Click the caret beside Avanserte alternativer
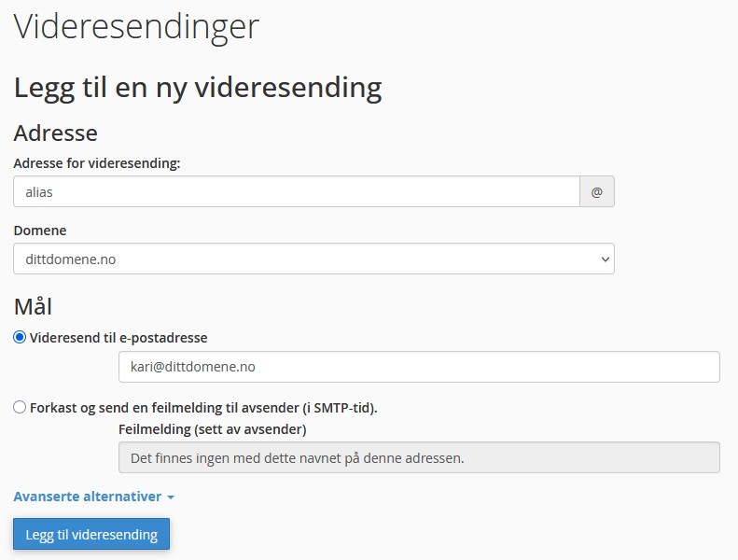The height and width of the screenshot is (560, 738). (x=171, y=497)
